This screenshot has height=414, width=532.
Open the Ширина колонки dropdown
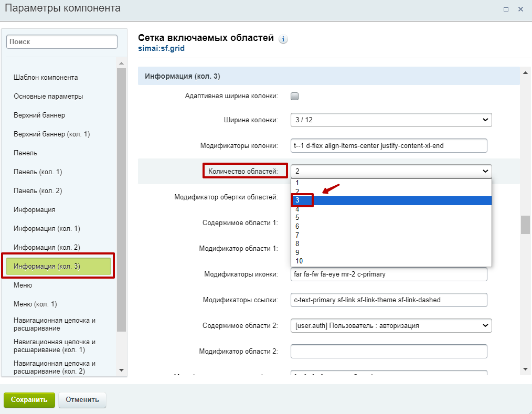[391, 120]
